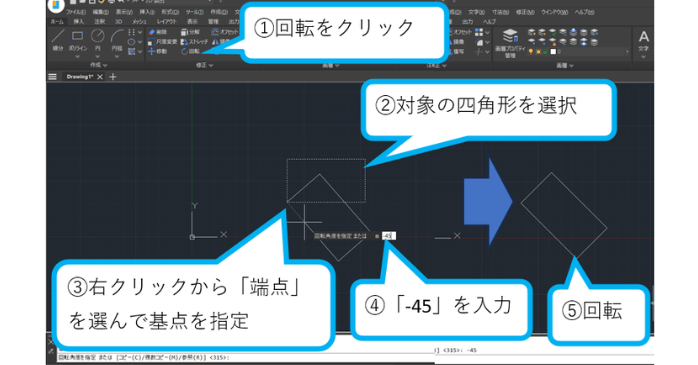The image size is (698, 365).
Task: Click the 回転 rotate tool
Action: pyautogui.click(x=191, y=51)
